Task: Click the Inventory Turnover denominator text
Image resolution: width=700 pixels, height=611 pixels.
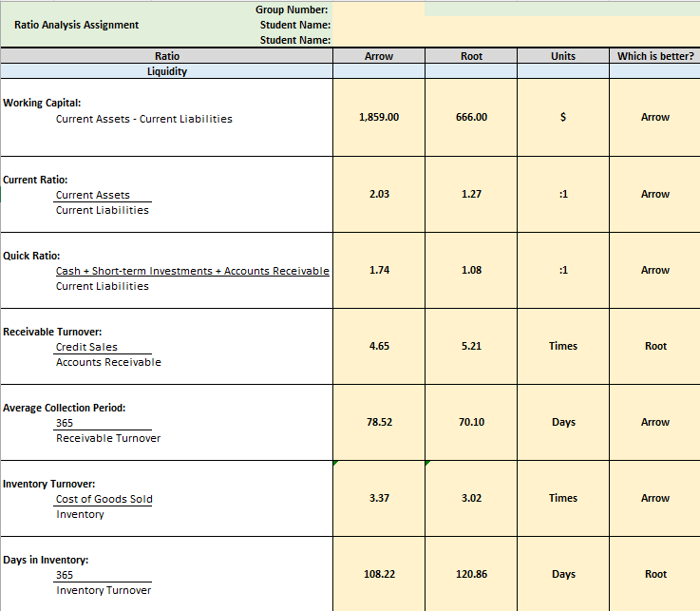Action: pos(104,590)
